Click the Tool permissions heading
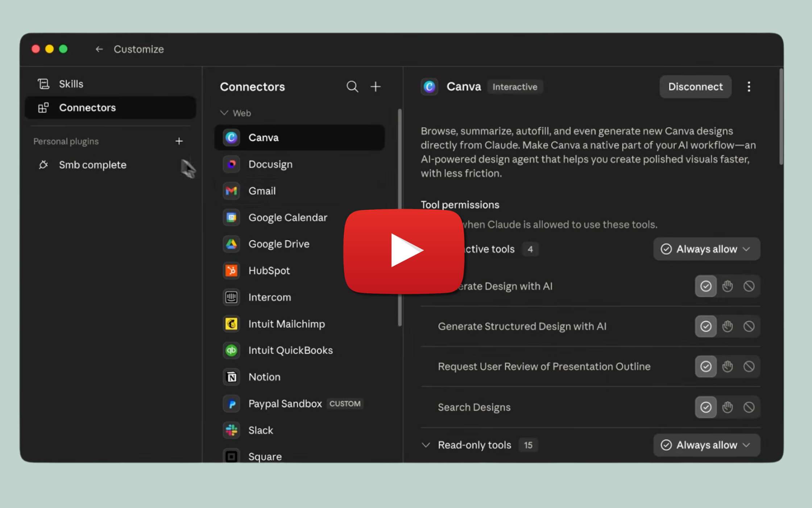812x508 pixels. click(x=460, y=205)
